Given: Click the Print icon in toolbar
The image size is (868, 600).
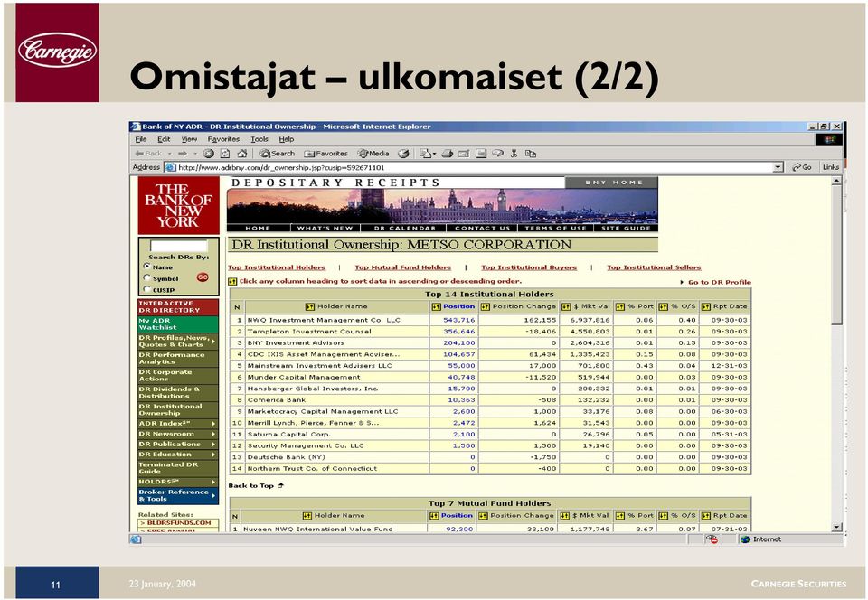Looking at the screenshot, I should pos(448,154).
